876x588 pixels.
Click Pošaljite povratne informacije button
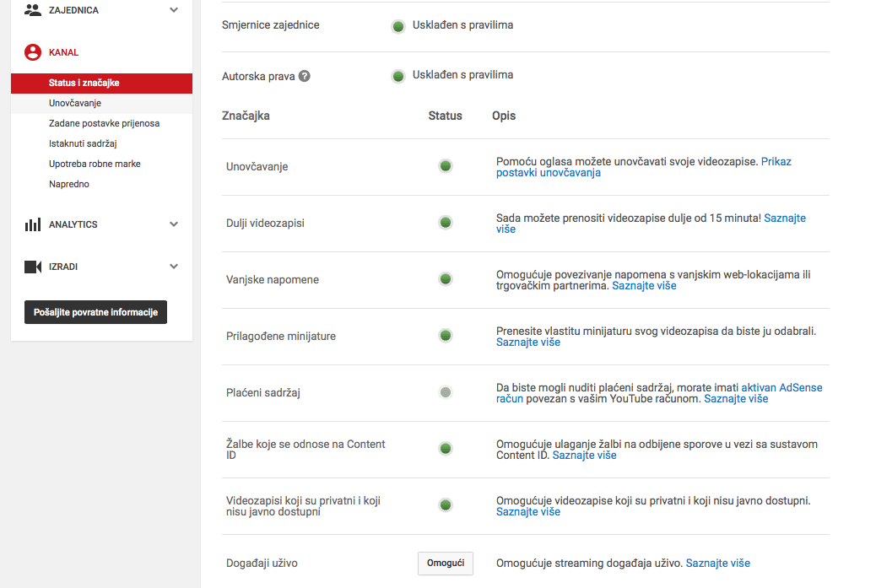tap(96, 312)
